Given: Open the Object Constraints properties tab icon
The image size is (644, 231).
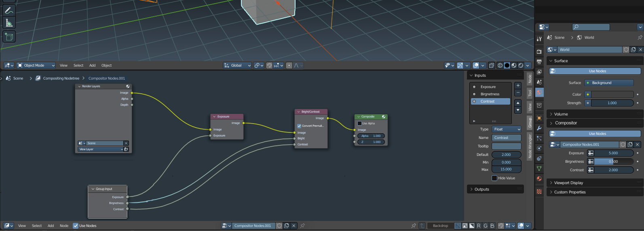Looking at the screenshot, I should pos(539,158).
